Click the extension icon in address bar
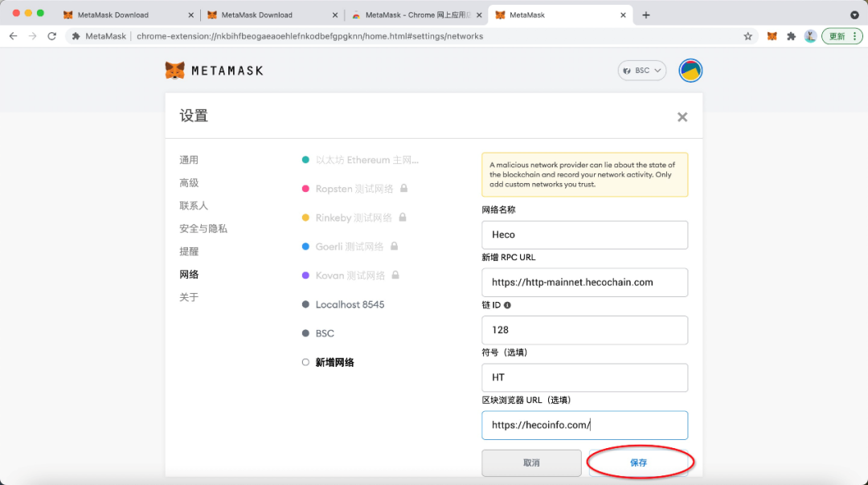The image size is (868, 485). click(76, 36)
